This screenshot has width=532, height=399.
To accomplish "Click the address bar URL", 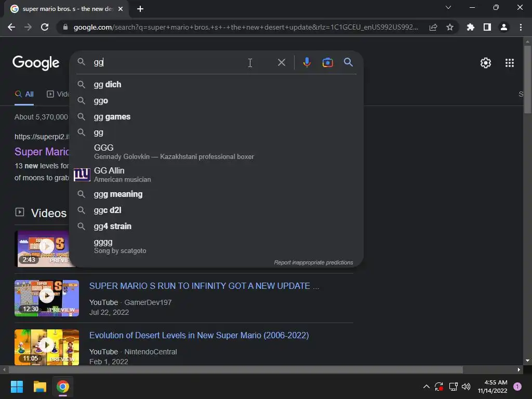I will [x=246, y=27].
